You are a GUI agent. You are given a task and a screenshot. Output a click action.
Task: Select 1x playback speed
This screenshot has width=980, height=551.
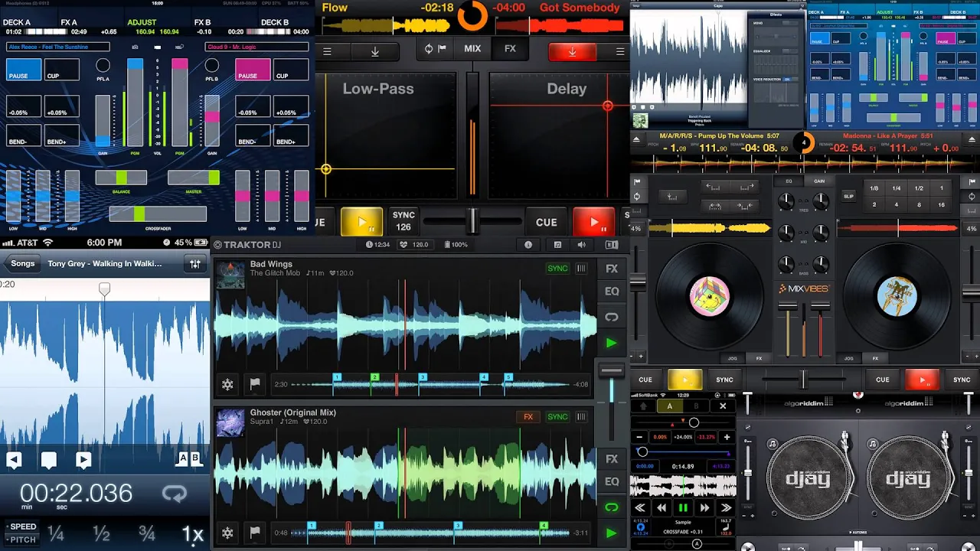(192, 533)
